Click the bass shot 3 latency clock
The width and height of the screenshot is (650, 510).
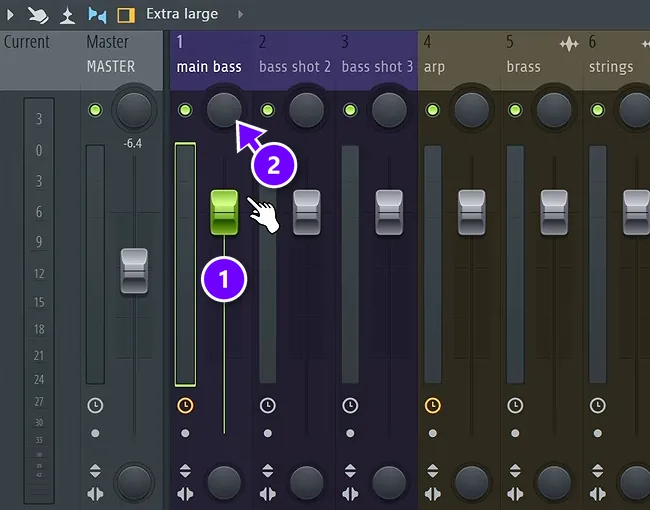coord(350,405)
